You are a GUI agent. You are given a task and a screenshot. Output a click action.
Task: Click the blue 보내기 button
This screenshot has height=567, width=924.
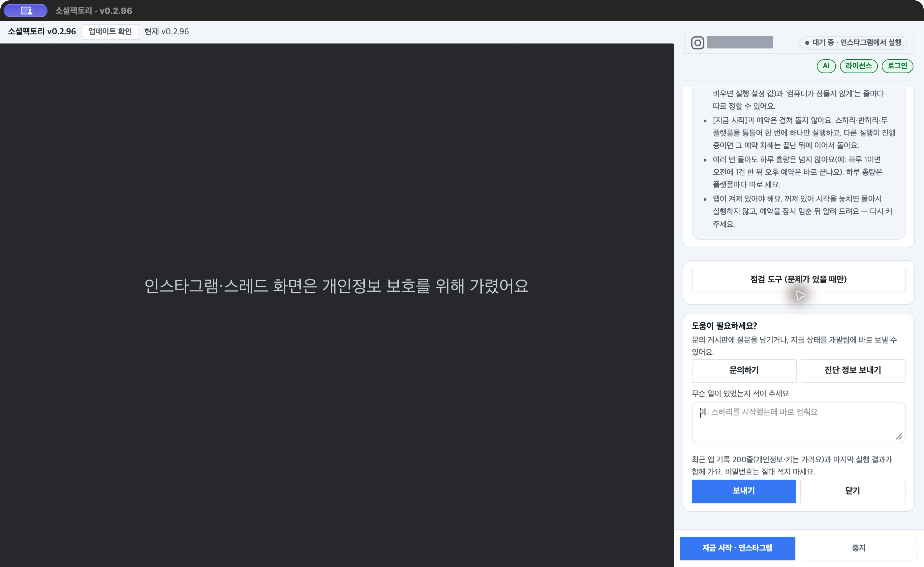(744, 491)
